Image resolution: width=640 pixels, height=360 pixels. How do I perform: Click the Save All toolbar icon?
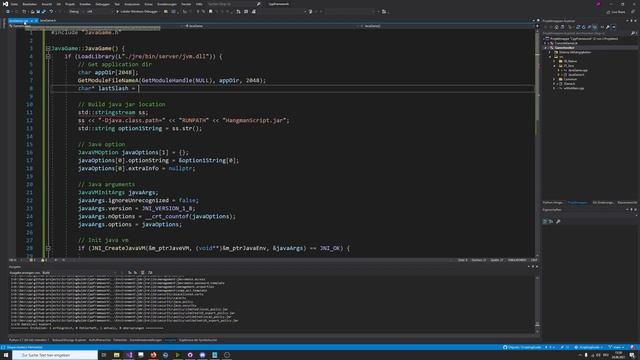(x=44, y=12)
